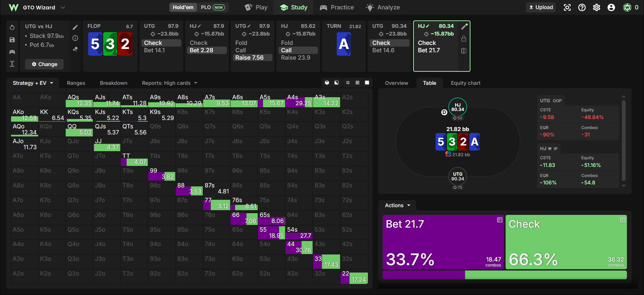
Task: Click the three-dots icon under the info icon
Action: pyautogui.click(x=75, y=49)
